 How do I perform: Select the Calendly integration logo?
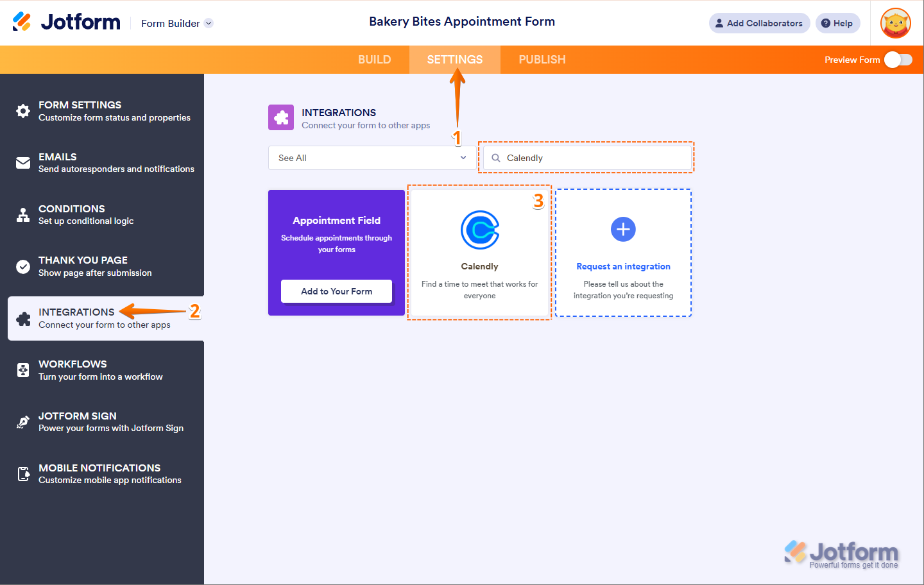[480, 230]
